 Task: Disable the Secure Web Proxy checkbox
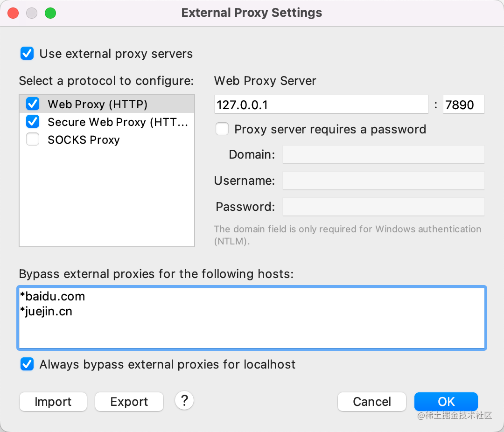click(x=33, y=122)
